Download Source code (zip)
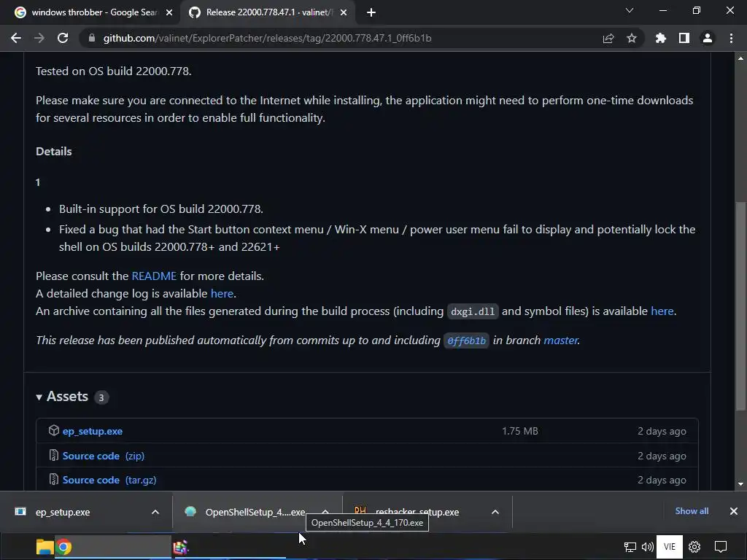The height and width of the screenshot is (560, 747). point(104,456)
